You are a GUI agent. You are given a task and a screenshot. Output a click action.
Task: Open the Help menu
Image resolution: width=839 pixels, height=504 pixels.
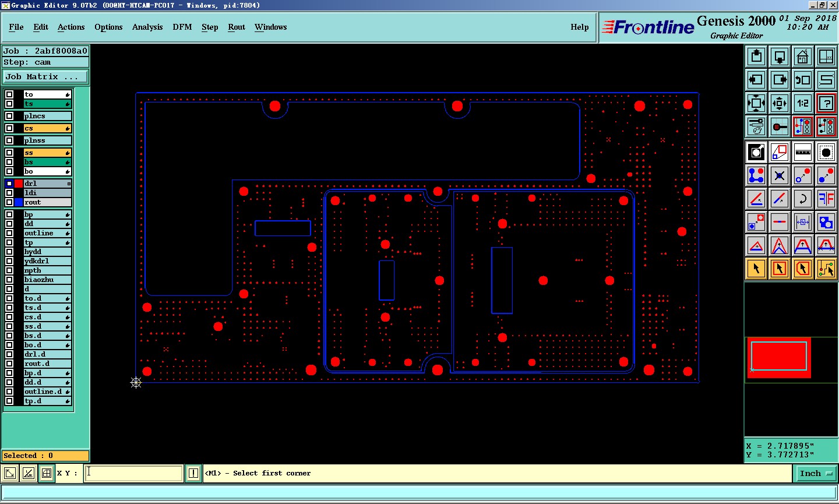pos(580,27)
